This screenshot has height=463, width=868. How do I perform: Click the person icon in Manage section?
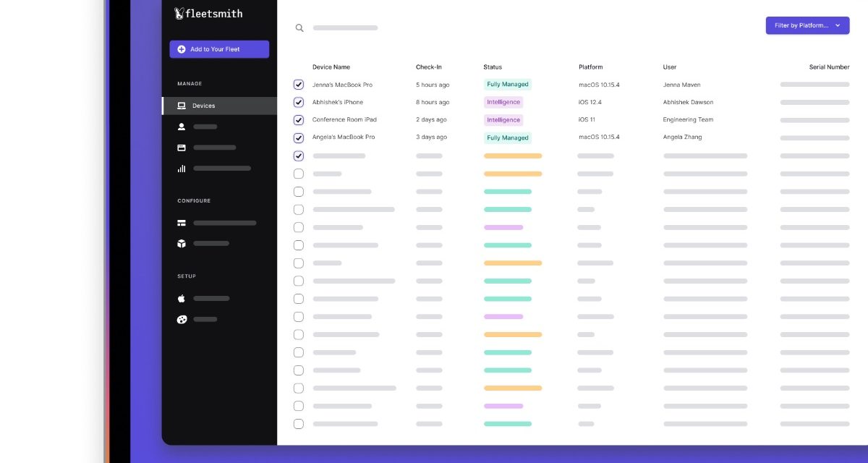coord(182,127)
